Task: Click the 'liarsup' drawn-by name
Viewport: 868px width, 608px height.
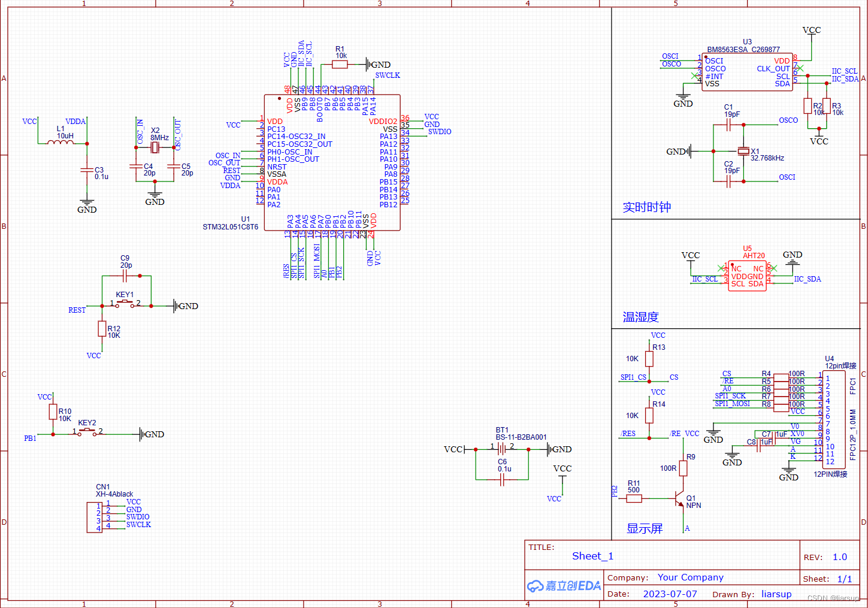Action: coord(776,594)
